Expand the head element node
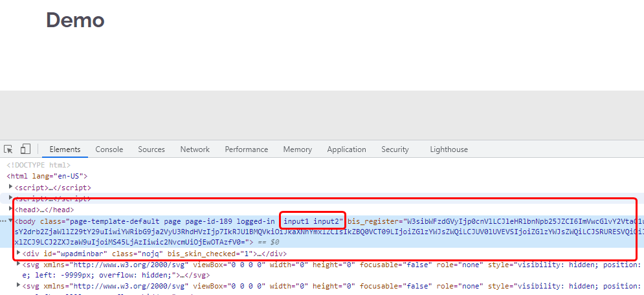This screenshot has width=644, height=295. (11, 209)
